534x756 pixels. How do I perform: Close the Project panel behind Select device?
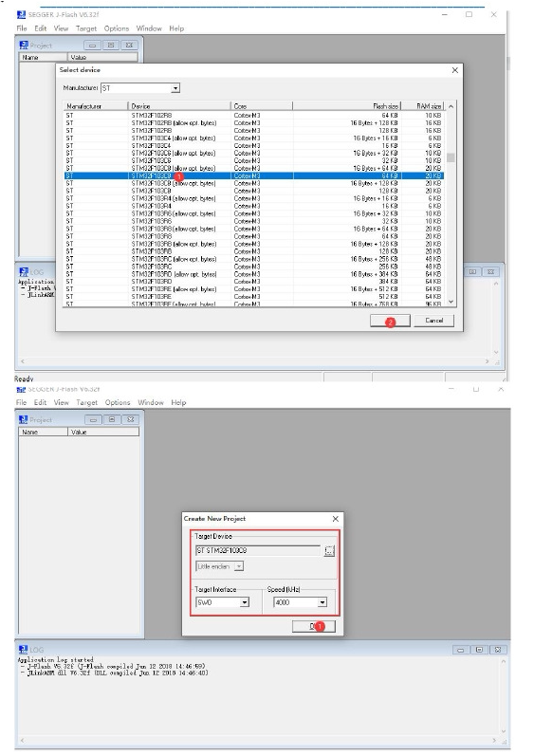(129, 45)
